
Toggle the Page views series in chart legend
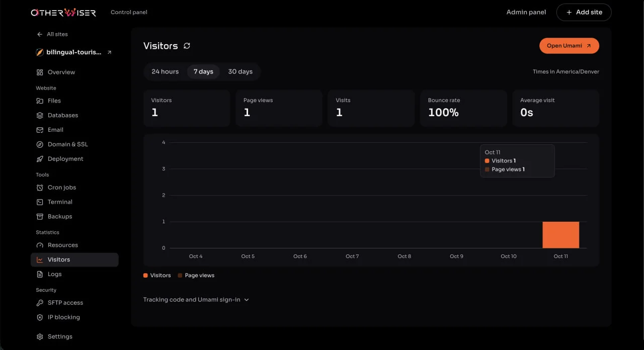pyautogui.click(x=196, y=276)
